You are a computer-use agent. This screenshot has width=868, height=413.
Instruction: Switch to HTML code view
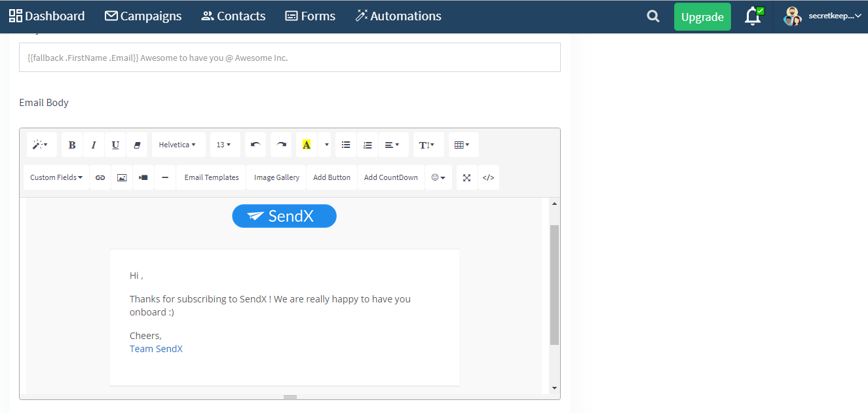489,177
